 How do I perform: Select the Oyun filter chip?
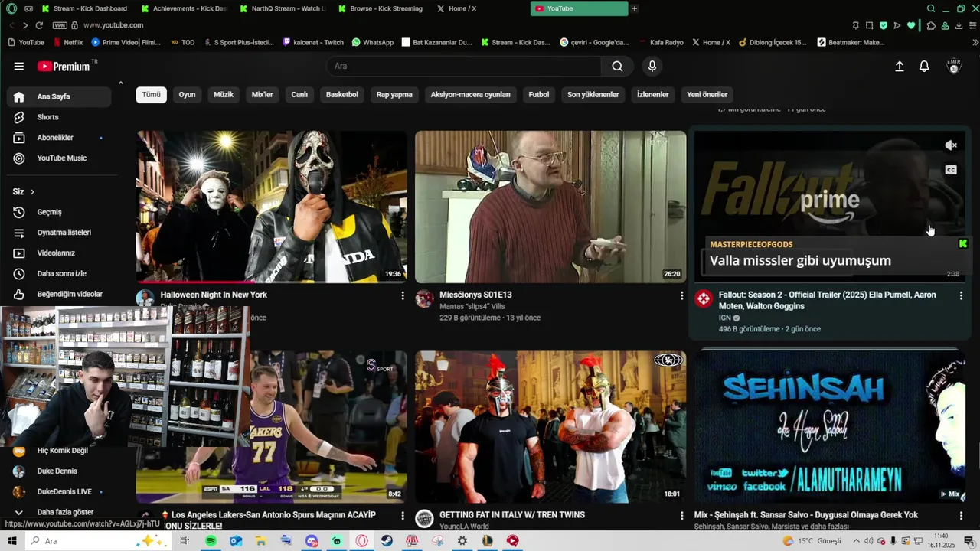click(x=188, y=95)
